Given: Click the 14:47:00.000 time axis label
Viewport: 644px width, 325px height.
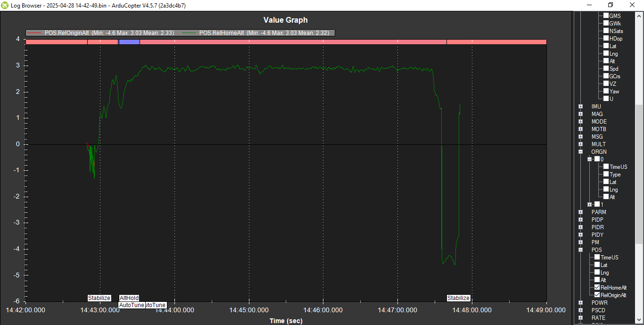Looking at the screenshot, I should click(398, 310).
